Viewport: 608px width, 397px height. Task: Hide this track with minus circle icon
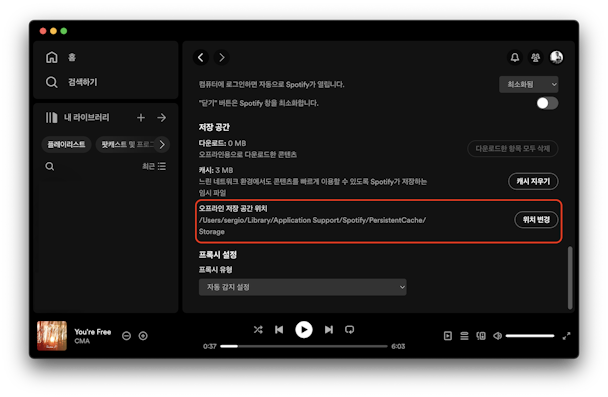(x=126, y=336)
